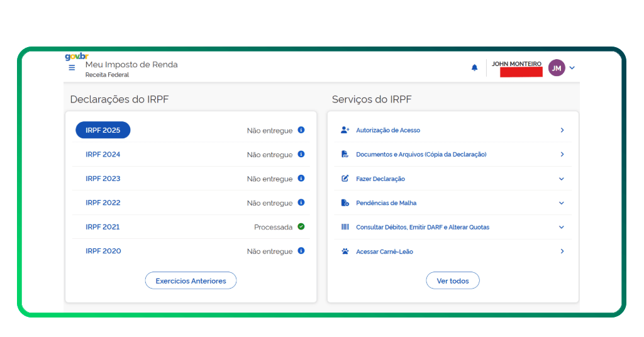Open user account dropdown arrow
Screen dimensions: 644x337
572,68
